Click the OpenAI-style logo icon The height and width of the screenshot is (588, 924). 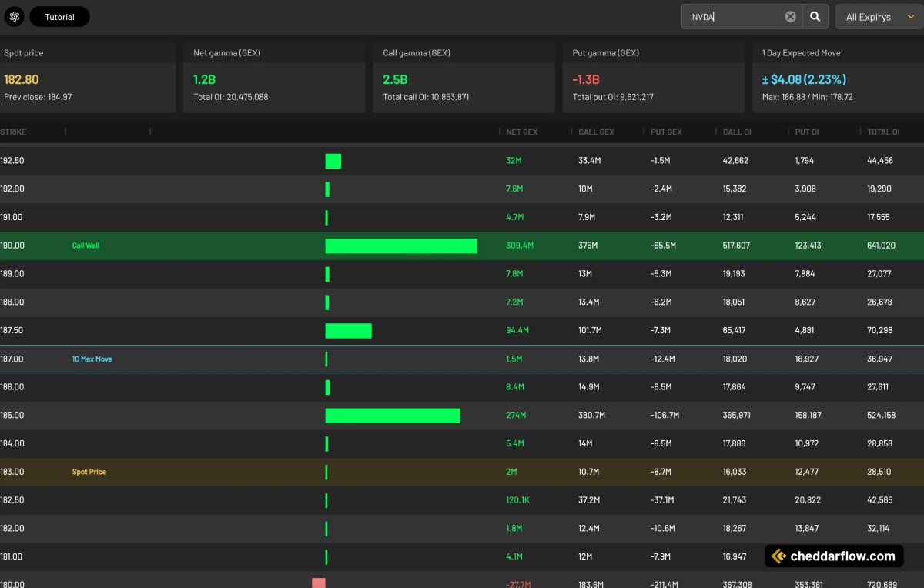[14, 17]
